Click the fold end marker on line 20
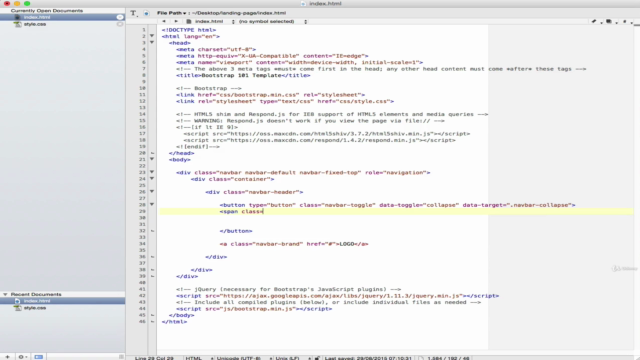Image resolution: width=640 pixels, height=360 pixels. coord(152,153)
